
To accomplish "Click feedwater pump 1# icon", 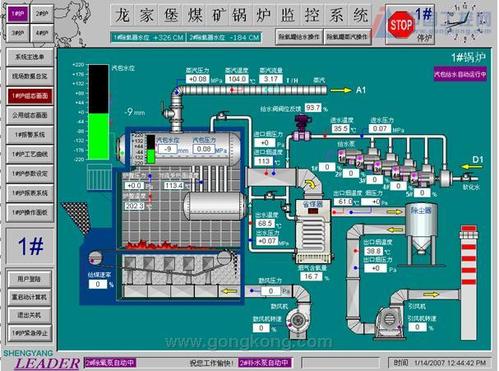I will (x=347, y=156).
